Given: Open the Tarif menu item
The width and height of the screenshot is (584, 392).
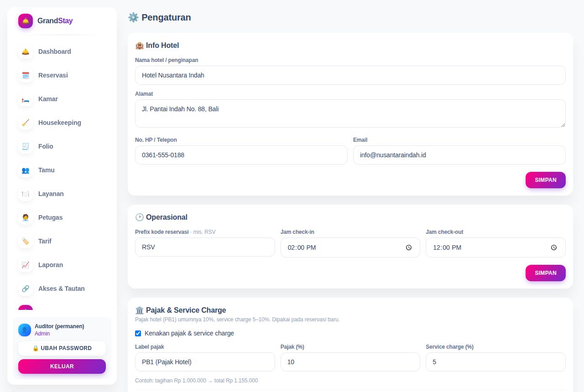Looking at the screenshot, I should coord(62,241).
